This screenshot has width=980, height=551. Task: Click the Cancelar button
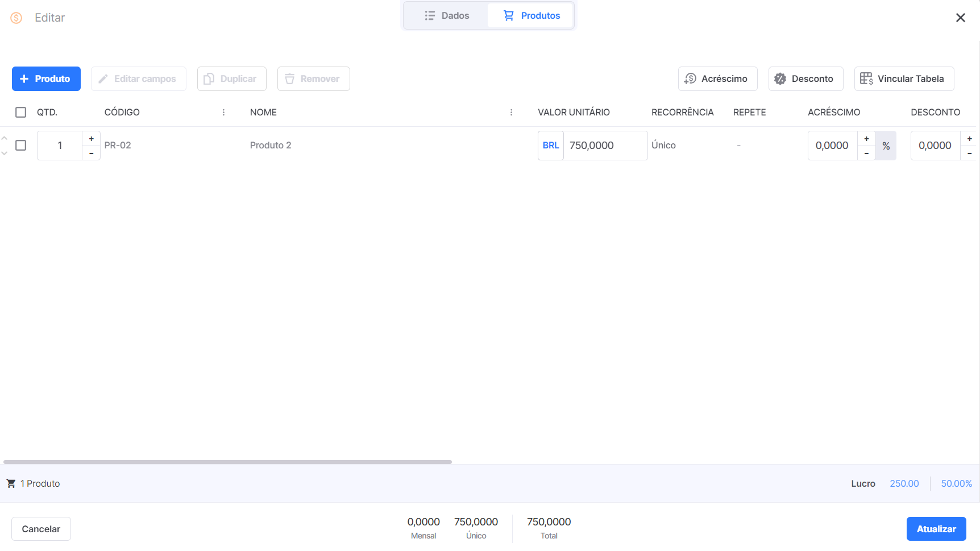(x=41, y=529)
